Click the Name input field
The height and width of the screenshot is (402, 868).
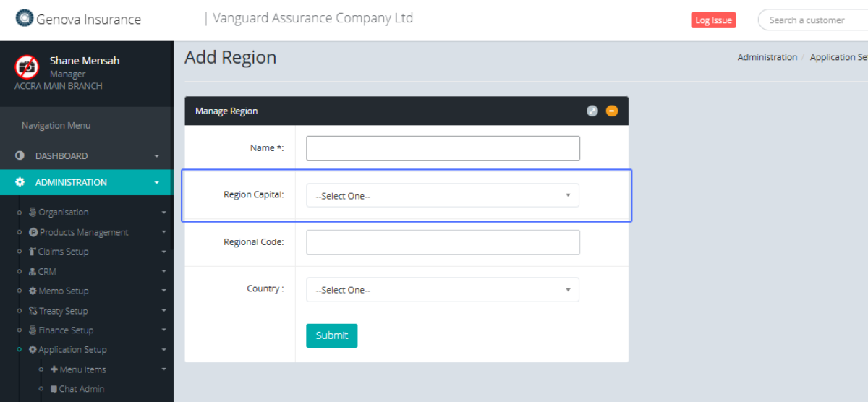(443, 148)
